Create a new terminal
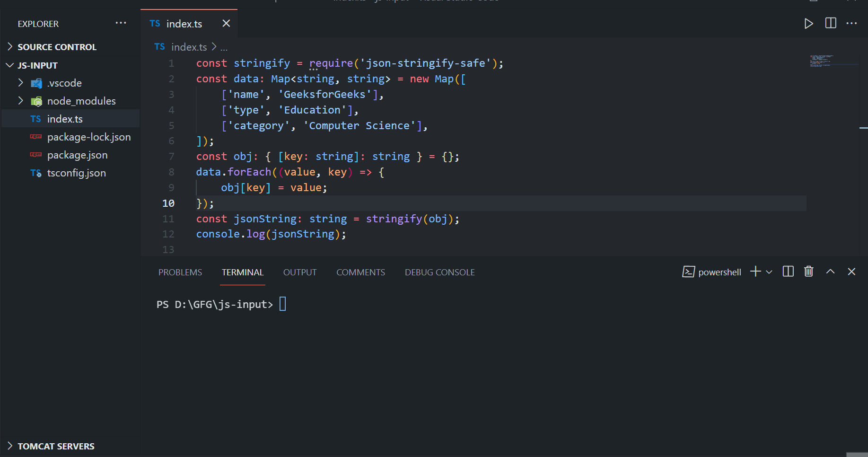868x457 pixels. [754, 272]
